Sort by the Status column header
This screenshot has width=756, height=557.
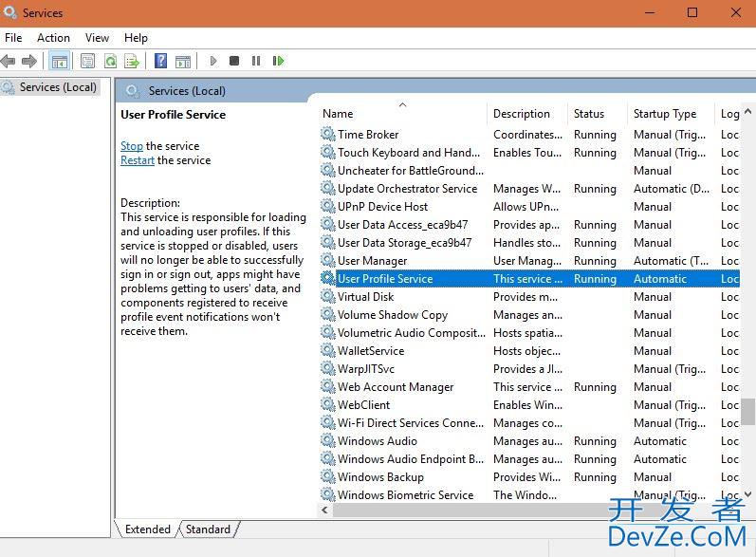pyautogui.click(x=598, y=114)
